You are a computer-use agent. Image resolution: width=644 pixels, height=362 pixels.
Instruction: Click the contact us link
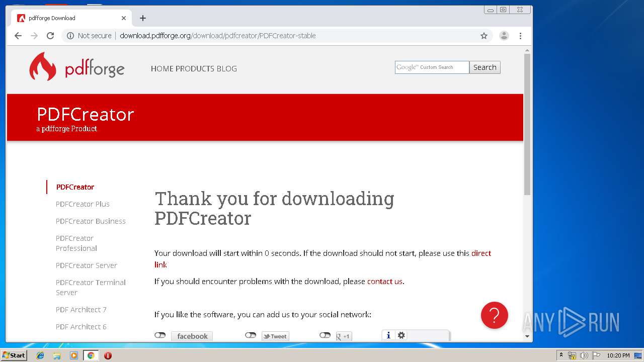[385, 282]
